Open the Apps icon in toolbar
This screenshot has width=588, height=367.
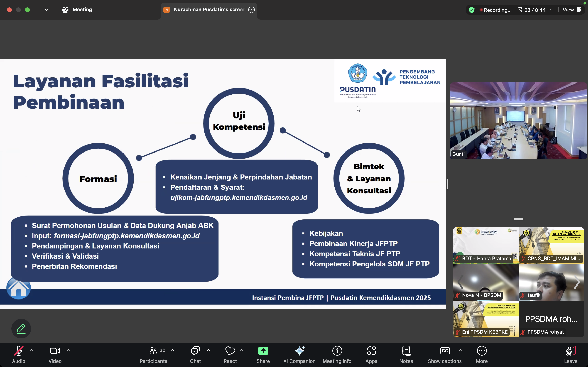[371, 351]
